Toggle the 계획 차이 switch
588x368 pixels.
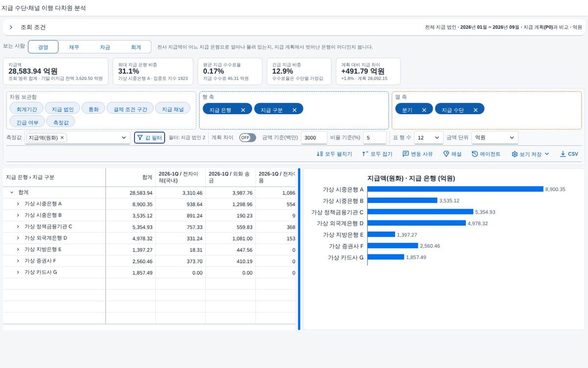tap(247, 138)
